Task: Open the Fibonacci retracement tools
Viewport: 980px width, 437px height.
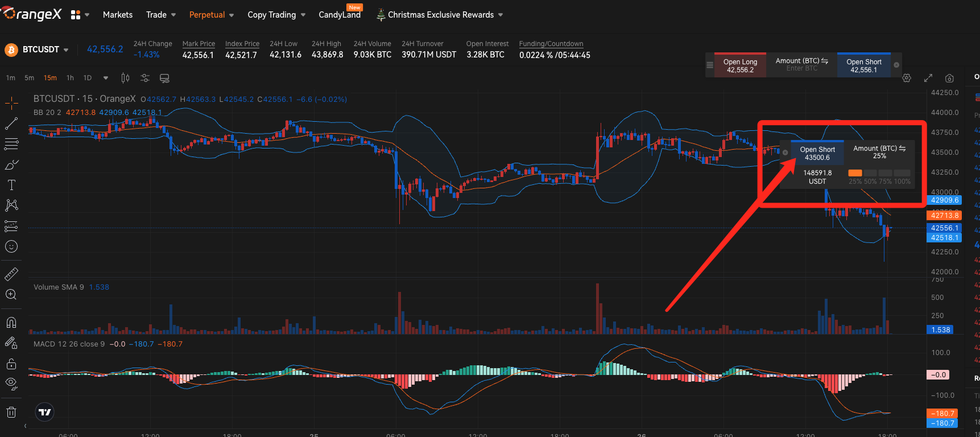Action: pyautogui.click(x=11, y=144)
